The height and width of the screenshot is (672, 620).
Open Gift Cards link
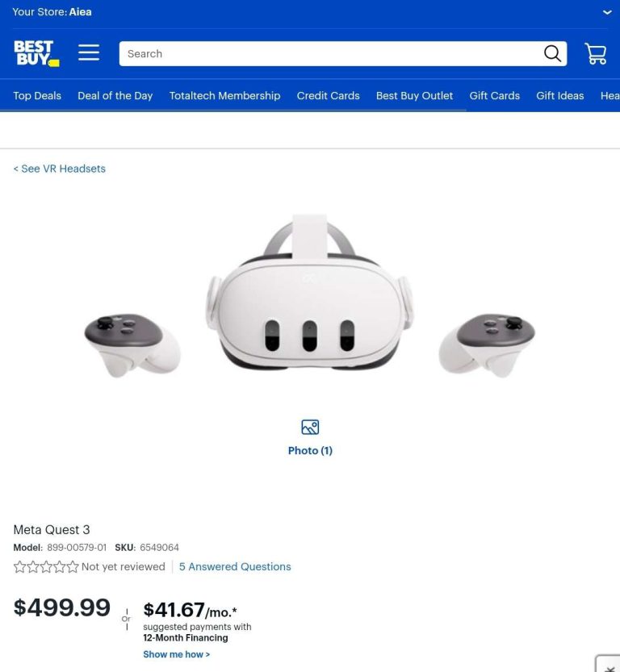pos(494,95)
